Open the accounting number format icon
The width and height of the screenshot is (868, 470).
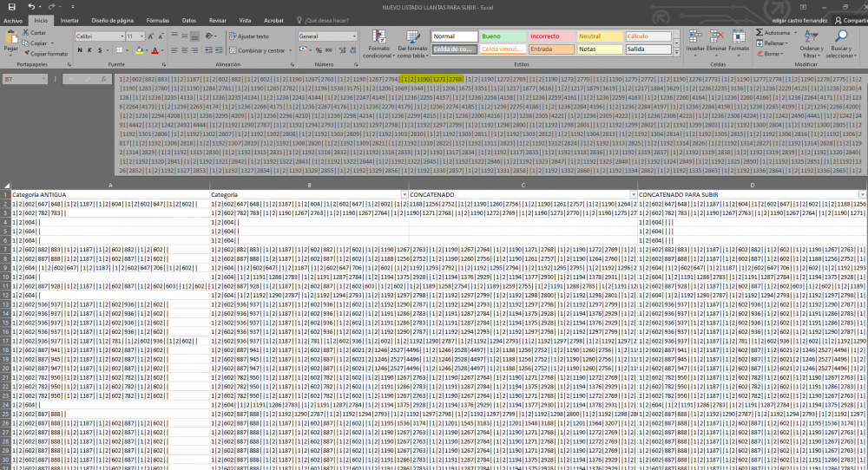pyautogui.click(x=303, y=50)
